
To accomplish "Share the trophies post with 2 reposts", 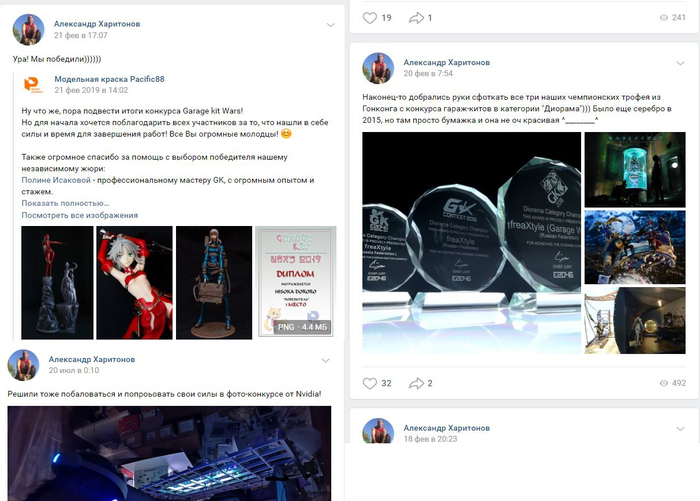I will [416, 383].
